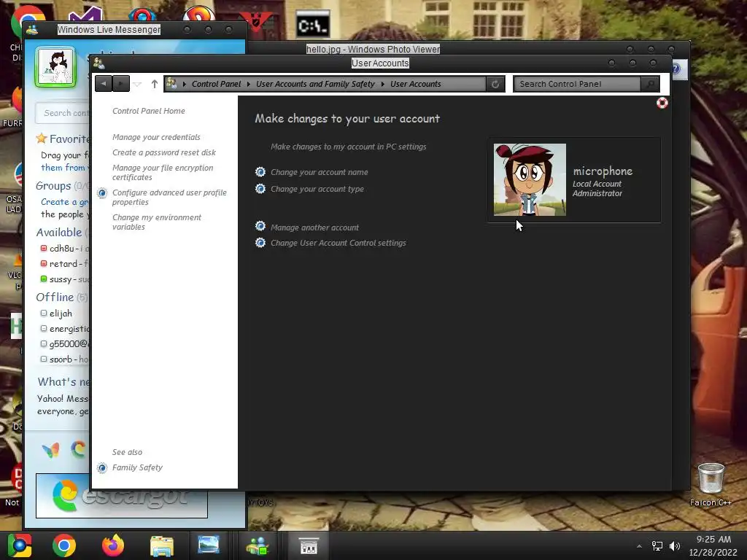
Task: Click escargot banner in Messenger
Action: pyautogui.click(x=122, y=495)
